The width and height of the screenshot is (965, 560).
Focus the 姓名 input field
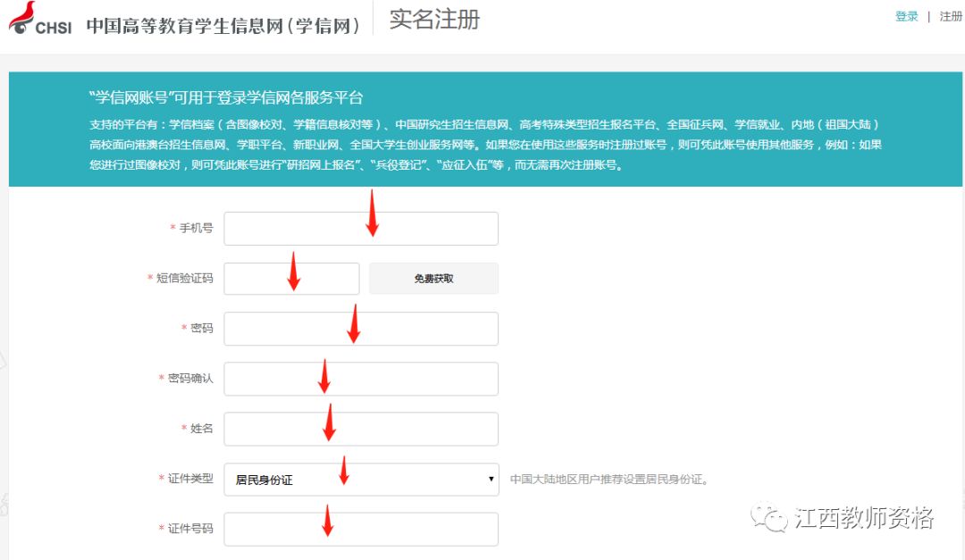click(x=361, y=429)
